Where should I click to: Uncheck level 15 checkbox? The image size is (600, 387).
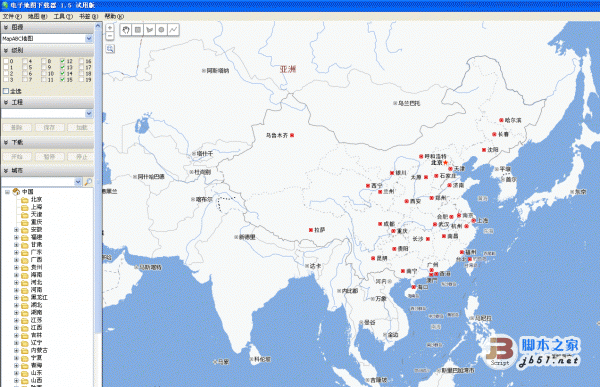pyautogui.click(x=63, y=79)
